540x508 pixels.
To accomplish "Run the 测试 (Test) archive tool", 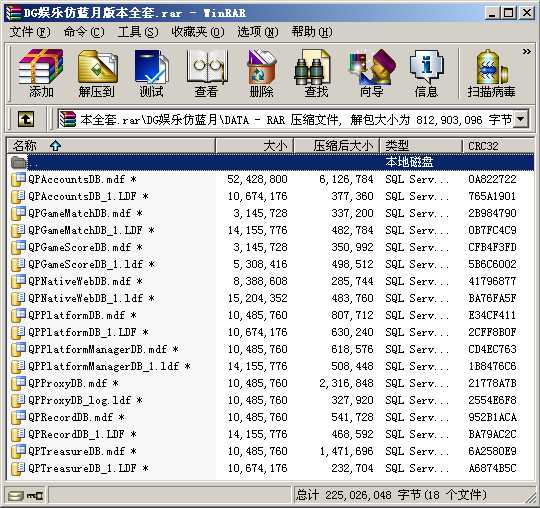I will pos(151,73).
